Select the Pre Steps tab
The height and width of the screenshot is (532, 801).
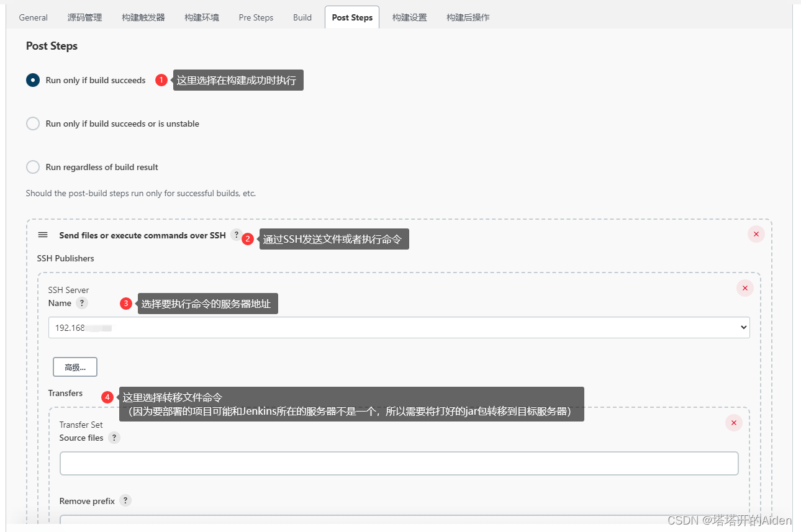click(x=256, y=17)
